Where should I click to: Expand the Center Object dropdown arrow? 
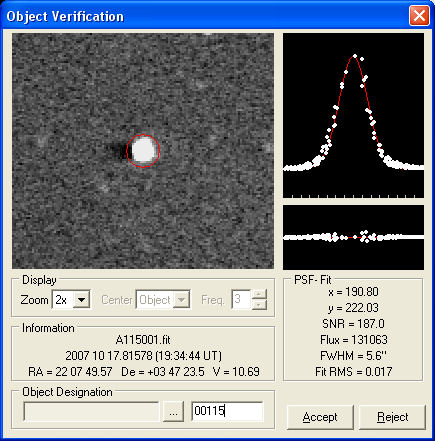(x=182, y=300)
